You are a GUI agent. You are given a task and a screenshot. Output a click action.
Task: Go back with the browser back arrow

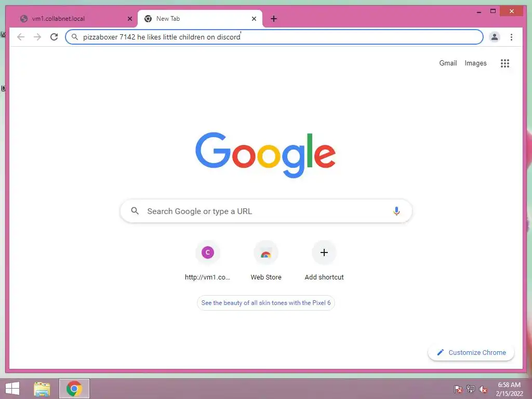tap(21, 37)
